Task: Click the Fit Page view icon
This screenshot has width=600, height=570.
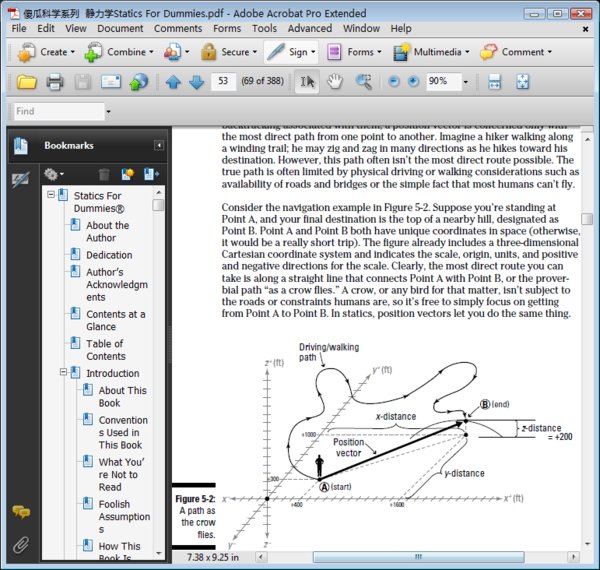Action: [x=522, y=81]
